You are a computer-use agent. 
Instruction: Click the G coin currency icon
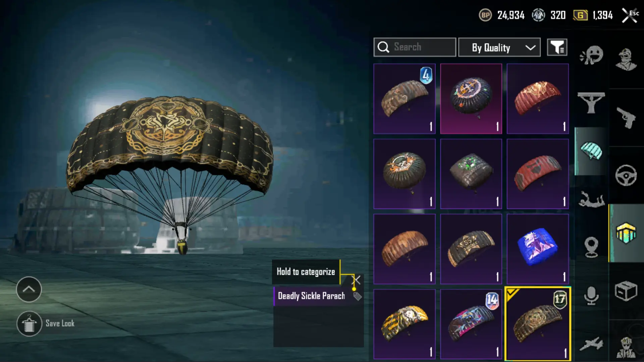pyautogui.click(x=580, y=15)
